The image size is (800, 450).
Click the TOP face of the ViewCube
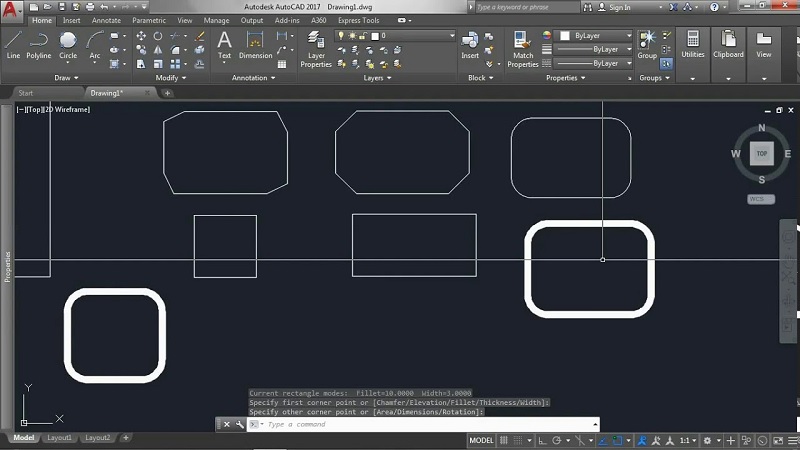point(762,154)
